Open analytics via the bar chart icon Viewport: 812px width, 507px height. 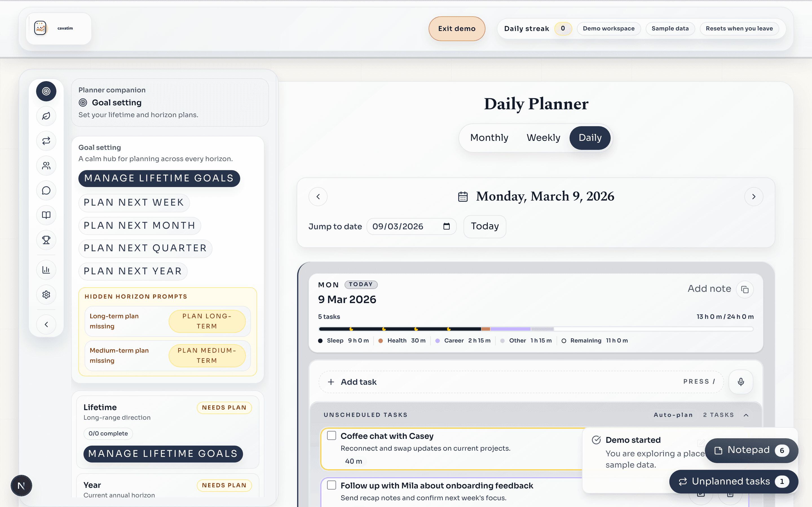pos(46,270)
